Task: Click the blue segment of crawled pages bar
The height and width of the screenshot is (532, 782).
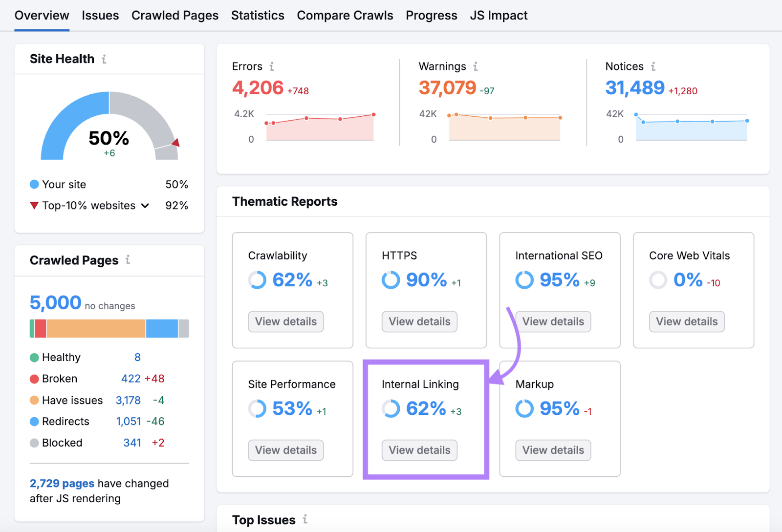Action: 162,328
